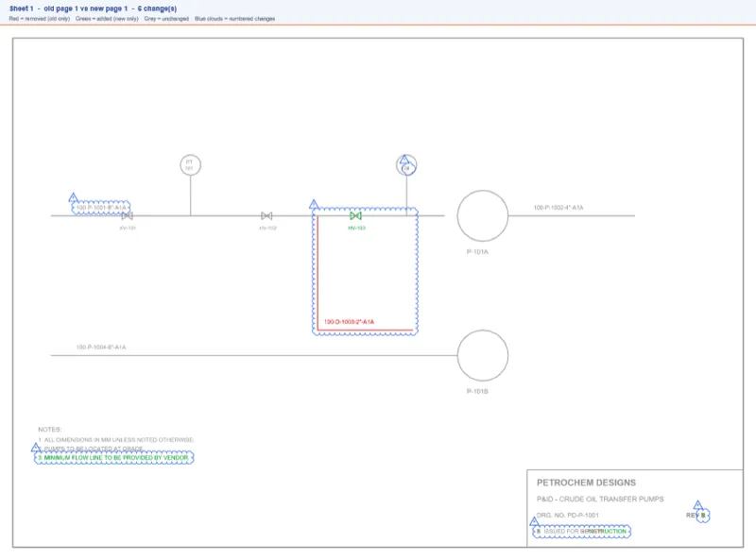Click P&ID - CRUDE OIL TRANSFER PUMPS text
Image resolution: width=756 pixels, height=560 pixels.
(x=600, y=499)
